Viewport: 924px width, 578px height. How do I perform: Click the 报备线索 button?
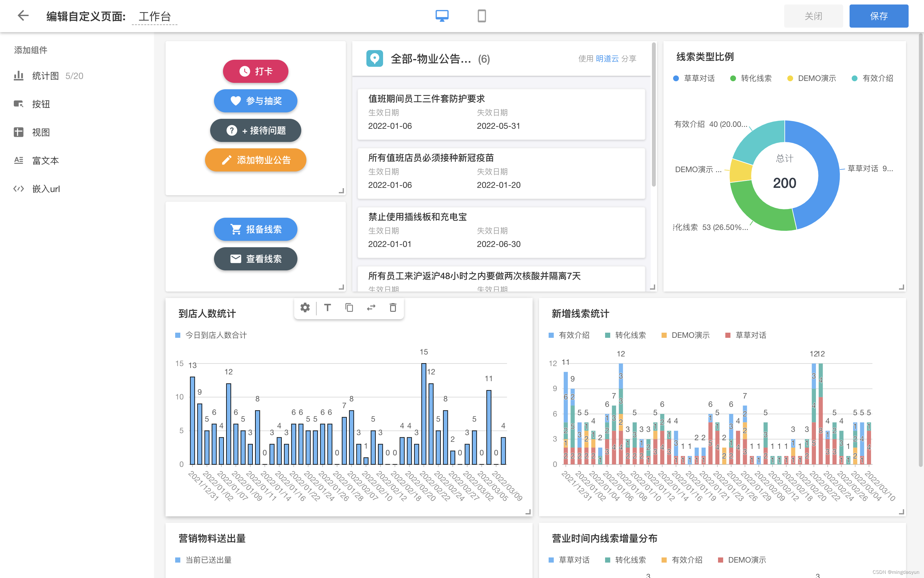click(255, 229)
